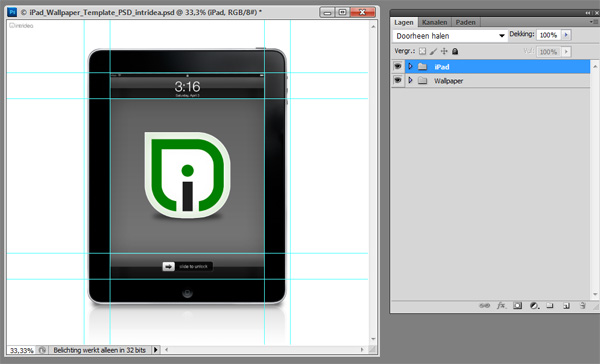
Task: Close the document window
Action: 362,12
